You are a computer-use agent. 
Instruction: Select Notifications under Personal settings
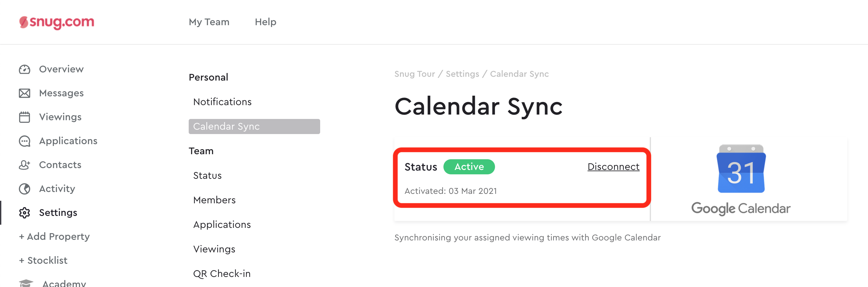click(x=222, y=102)
